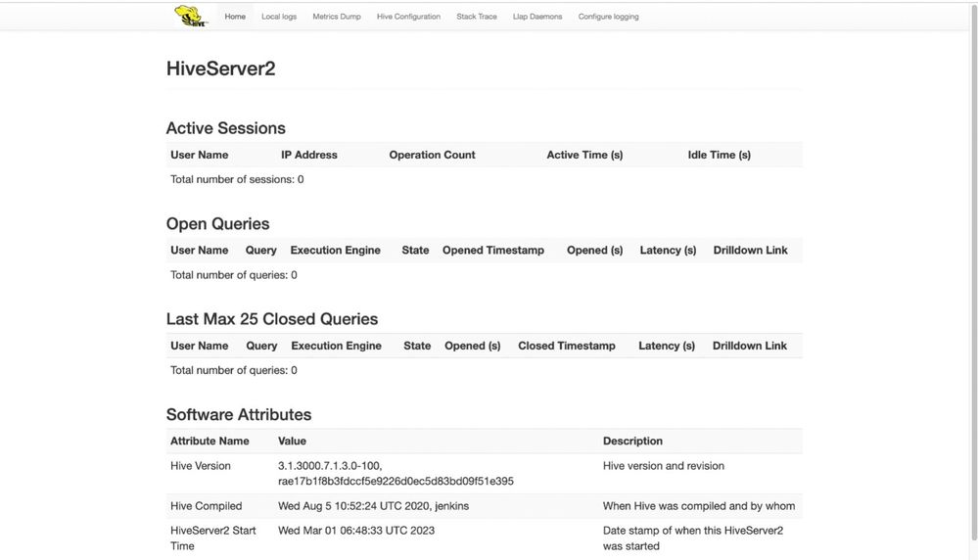The width and height of the screenshot is (978, 560).
Task: Open Local logs page
Action: click(x=279, y=17)
